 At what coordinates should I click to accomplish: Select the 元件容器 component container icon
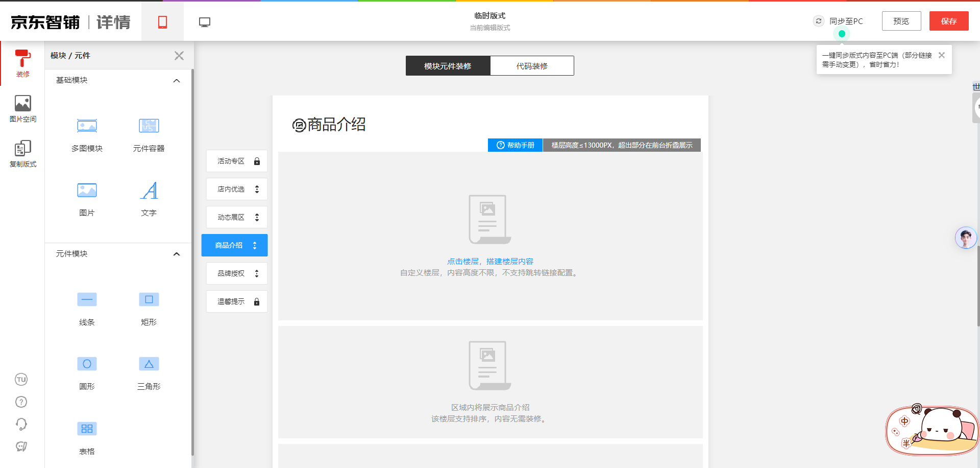[149, 126]
